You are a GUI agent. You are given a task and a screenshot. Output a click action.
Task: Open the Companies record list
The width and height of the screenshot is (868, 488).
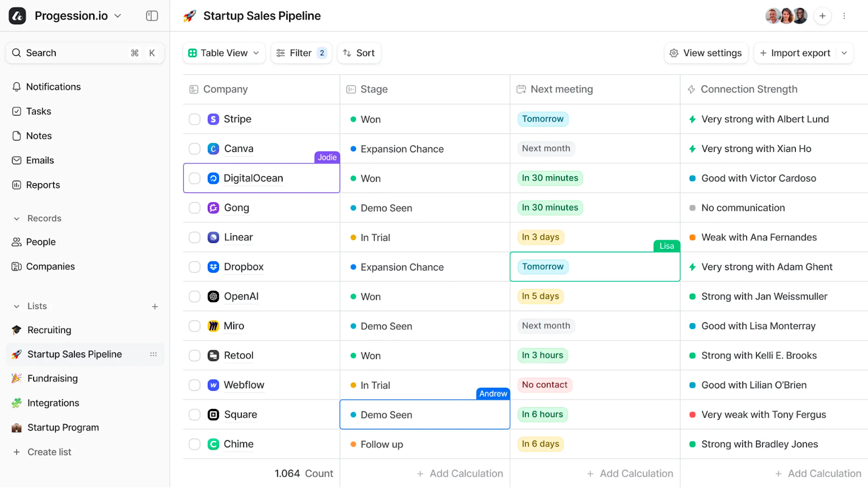pyautogui.click(x=50, y=266)
